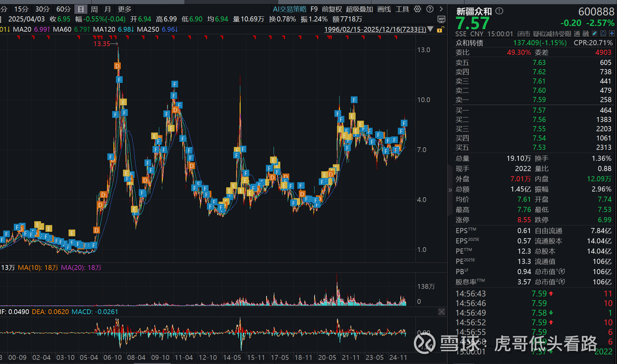The image size is (617, 364).
Task: Click the 13.35 peak price marker
Action: click(x=102, y=44)
